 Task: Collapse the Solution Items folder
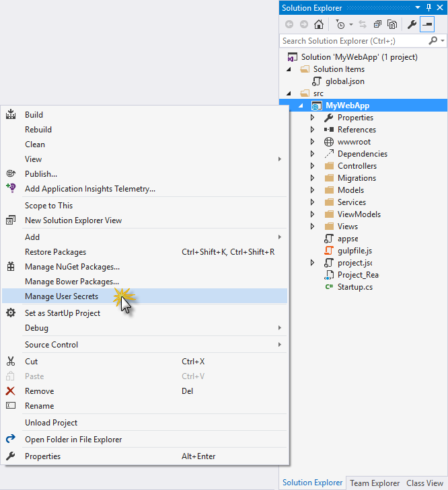pyautogui.click(x=289, y=69)
